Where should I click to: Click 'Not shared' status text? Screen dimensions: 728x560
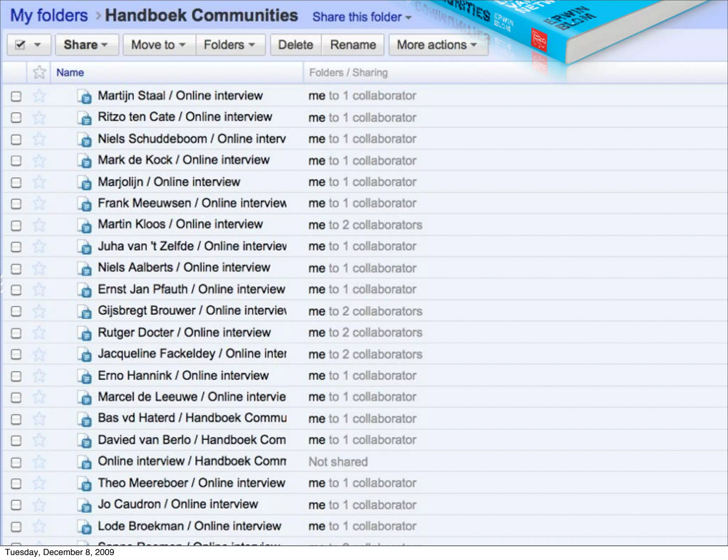point(338,462)
